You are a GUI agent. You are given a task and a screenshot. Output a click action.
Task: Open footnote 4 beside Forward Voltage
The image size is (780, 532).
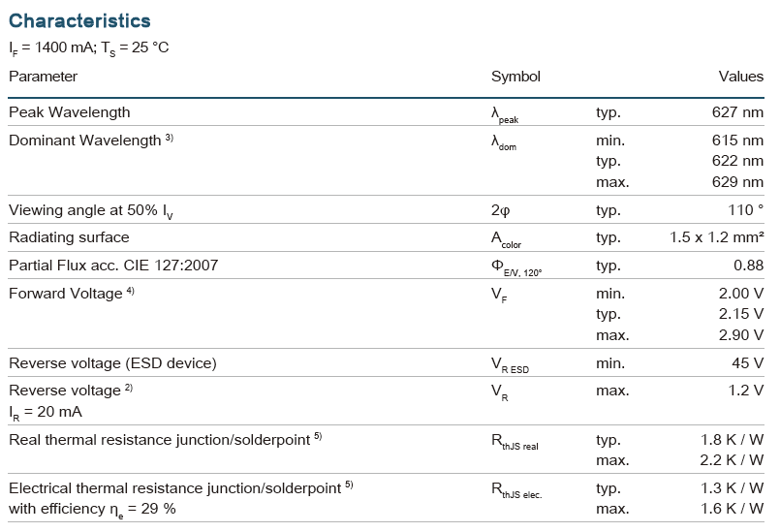pos(130,291)
